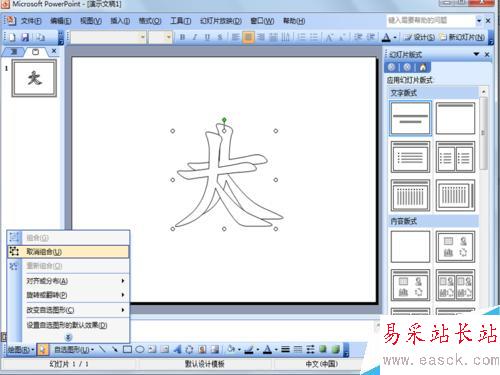Expand the 旋转或翻转 submenu
Image resolution: width=500 pixels, height=375 pixels.
77,295
